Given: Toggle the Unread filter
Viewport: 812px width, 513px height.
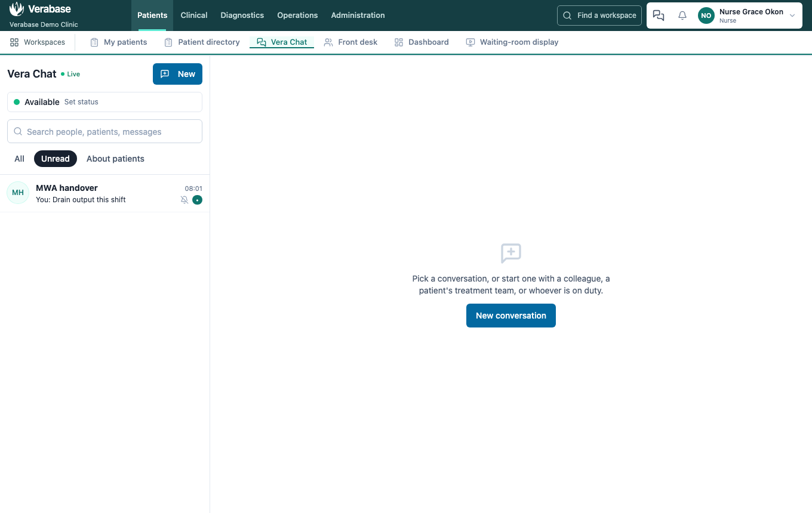Looking at the screenshot, I should pyautogui.click(x=56, y=159).
